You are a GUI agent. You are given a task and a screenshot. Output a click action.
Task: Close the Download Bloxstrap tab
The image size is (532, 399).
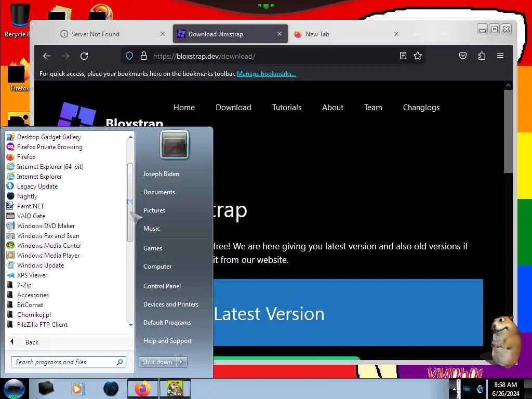279,34
